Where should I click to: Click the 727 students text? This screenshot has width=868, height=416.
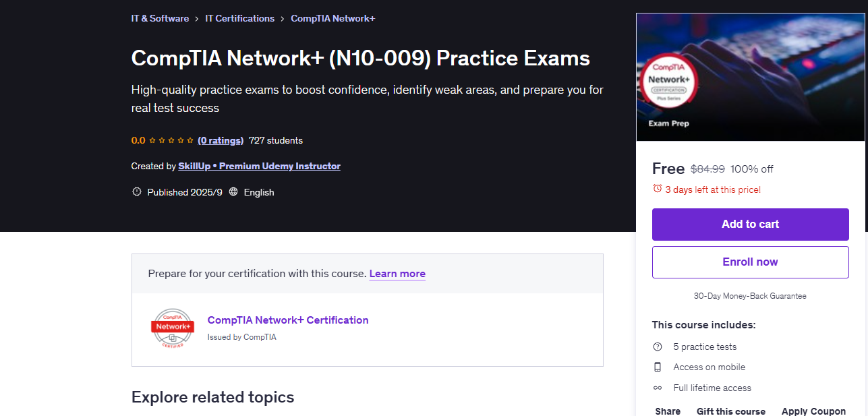(x=276, y=140)
